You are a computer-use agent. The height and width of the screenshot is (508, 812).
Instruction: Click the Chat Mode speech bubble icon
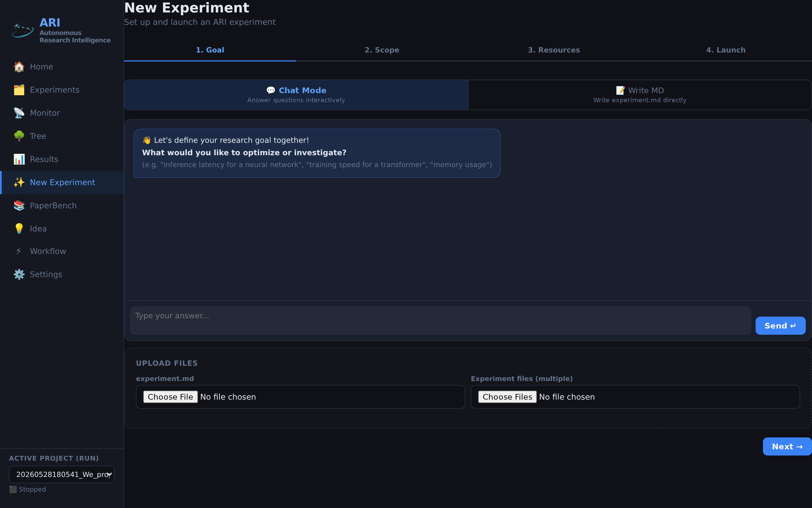(271, 91)
